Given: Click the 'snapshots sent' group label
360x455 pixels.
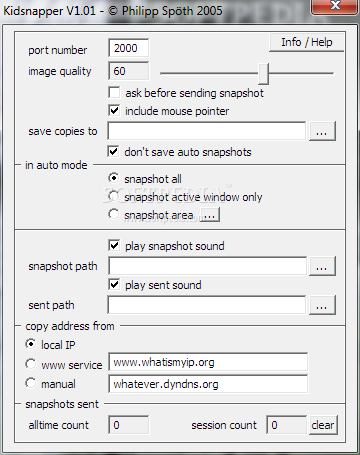Looking at the screenshot, I should click(x=62, y=404).
